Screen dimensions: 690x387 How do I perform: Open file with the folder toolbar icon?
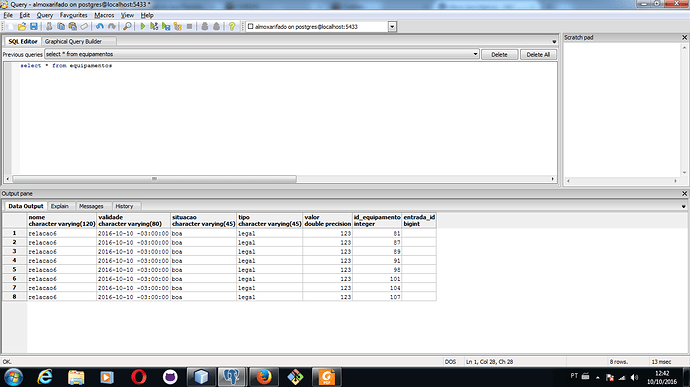22,26
